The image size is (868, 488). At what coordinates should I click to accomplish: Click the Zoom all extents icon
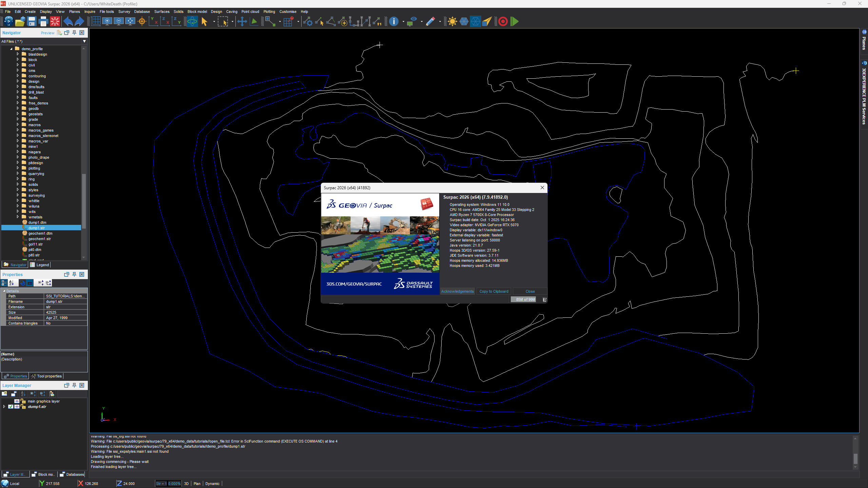click(x=130, y=21)
